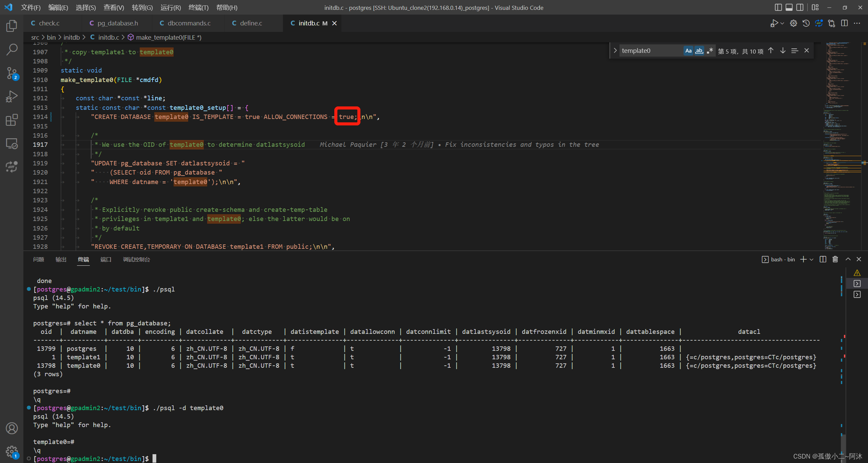Switch to the check.c tab
Image resolution: width=868 pixels, height=463 pixels.
[50, 23]
